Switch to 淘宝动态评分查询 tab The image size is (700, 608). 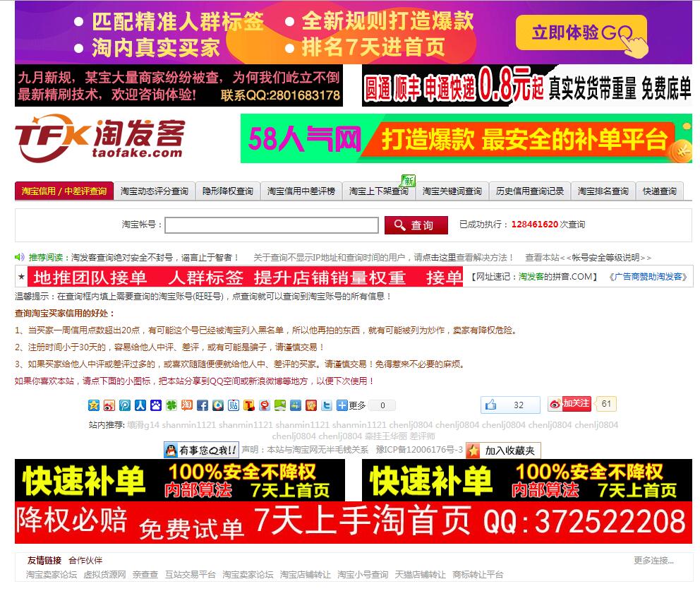[x=155, y=191]
